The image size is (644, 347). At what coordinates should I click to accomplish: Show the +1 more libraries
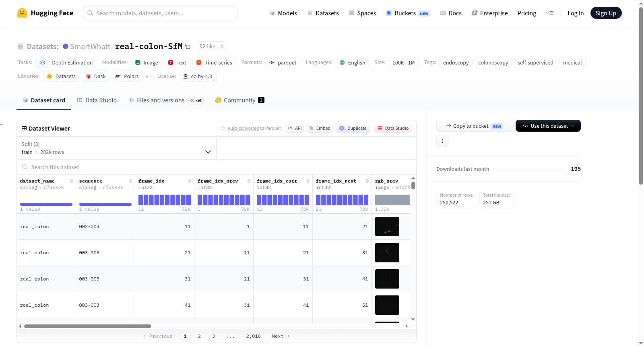point(149,76)
